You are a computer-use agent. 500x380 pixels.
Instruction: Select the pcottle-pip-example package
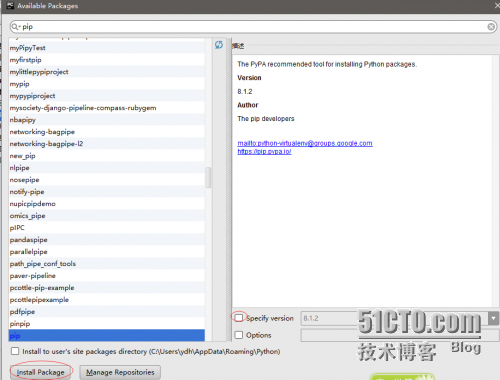107,288
